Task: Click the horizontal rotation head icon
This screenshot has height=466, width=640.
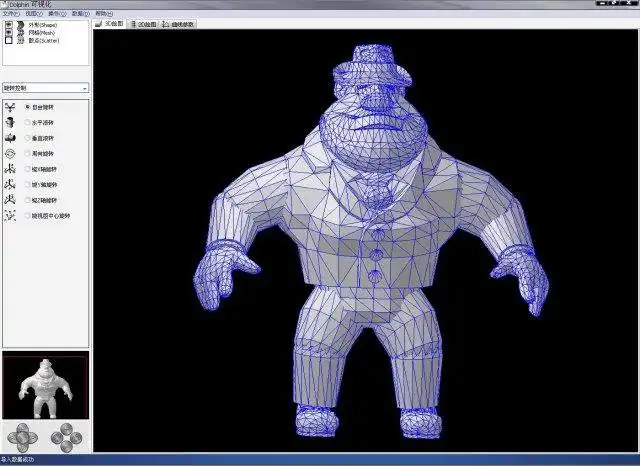Action: [x=10, y=122]
